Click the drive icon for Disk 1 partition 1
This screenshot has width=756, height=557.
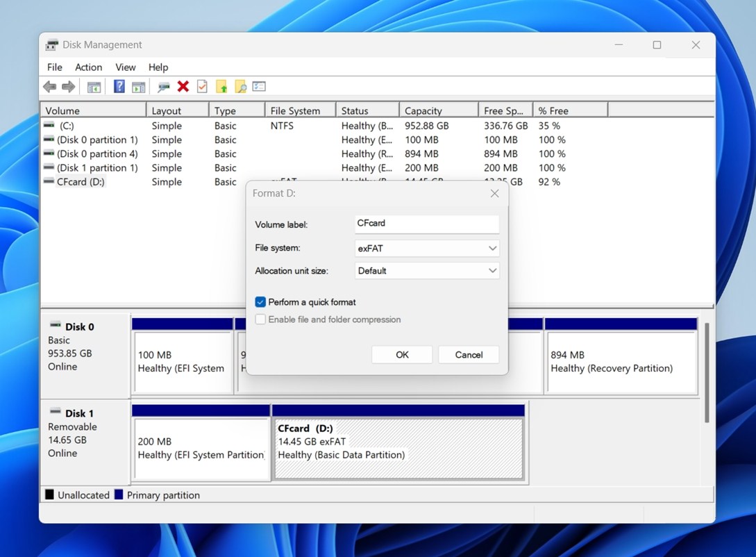(x=49, y=167)
